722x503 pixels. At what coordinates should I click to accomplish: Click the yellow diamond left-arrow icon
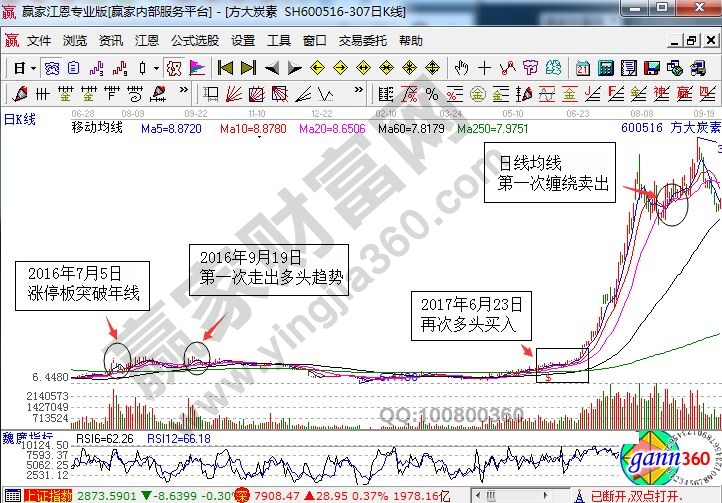(317, 68)
